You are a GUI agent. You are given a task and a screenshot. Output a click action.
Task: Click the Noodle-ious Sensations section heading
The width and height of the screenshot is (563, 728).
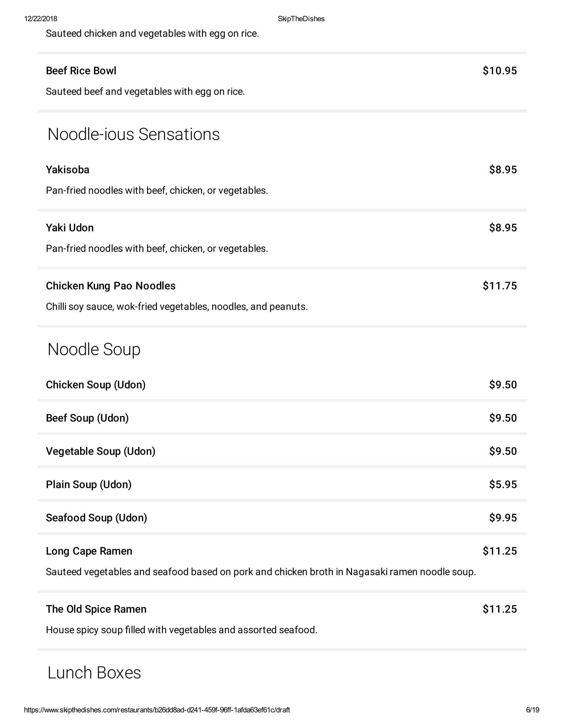[x=133, y=134]
